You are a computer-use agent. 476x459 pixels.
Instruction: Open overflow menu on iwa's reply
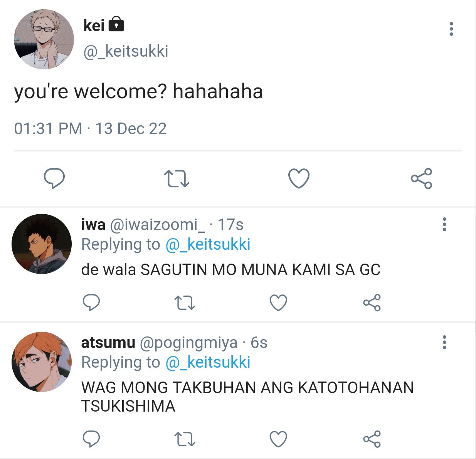point(444,224)
